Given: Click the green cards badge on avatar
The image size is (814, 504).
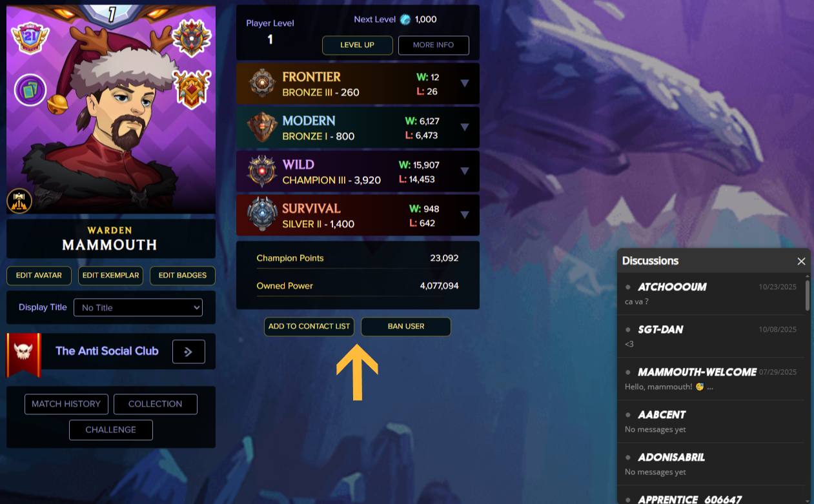Looking at the screenshot, I should click(30, 90).
